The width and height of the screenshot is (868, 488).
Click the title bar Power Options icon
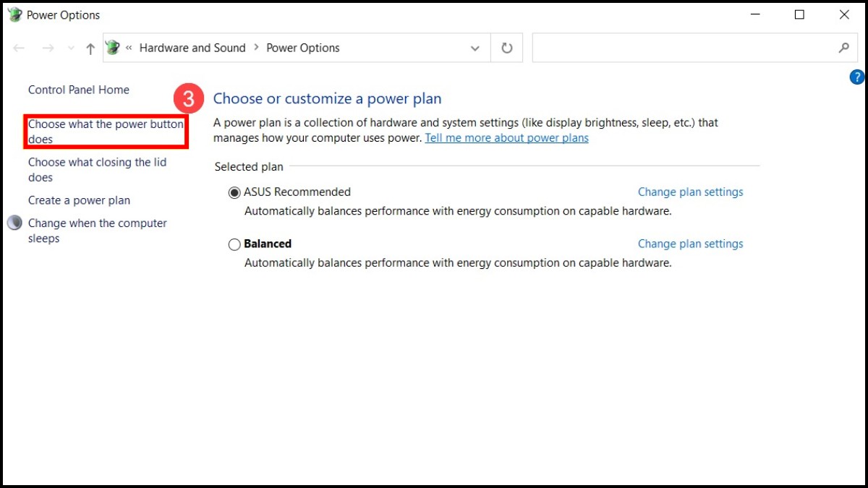(x=14, y=14)
